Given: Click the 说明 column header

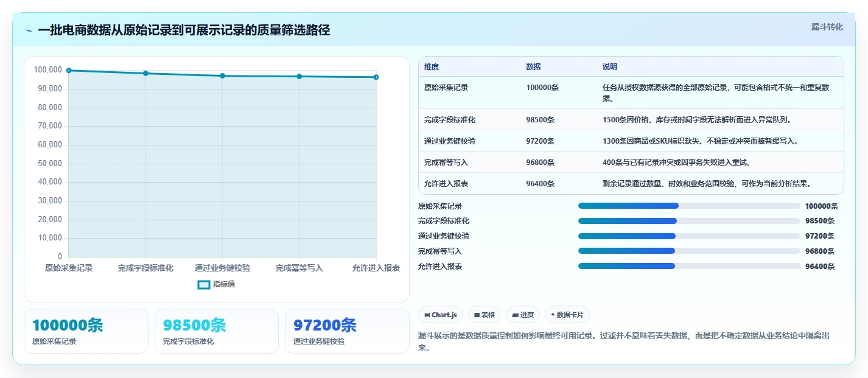Looking at the screenshot, I should tap(610, 66).
